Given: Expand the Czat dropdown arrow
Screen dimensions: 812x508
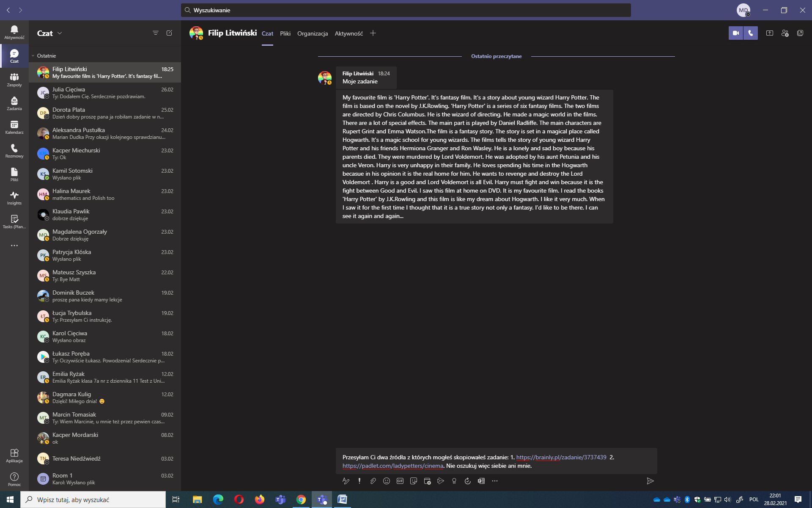Looking at the screenshot, I should click(x=60, y=33).
